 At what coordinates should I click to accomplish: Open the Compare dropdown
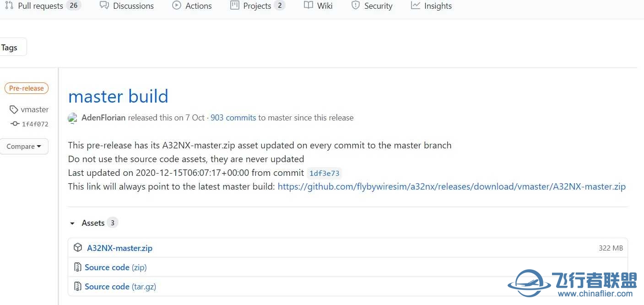(x=24, y=147)
